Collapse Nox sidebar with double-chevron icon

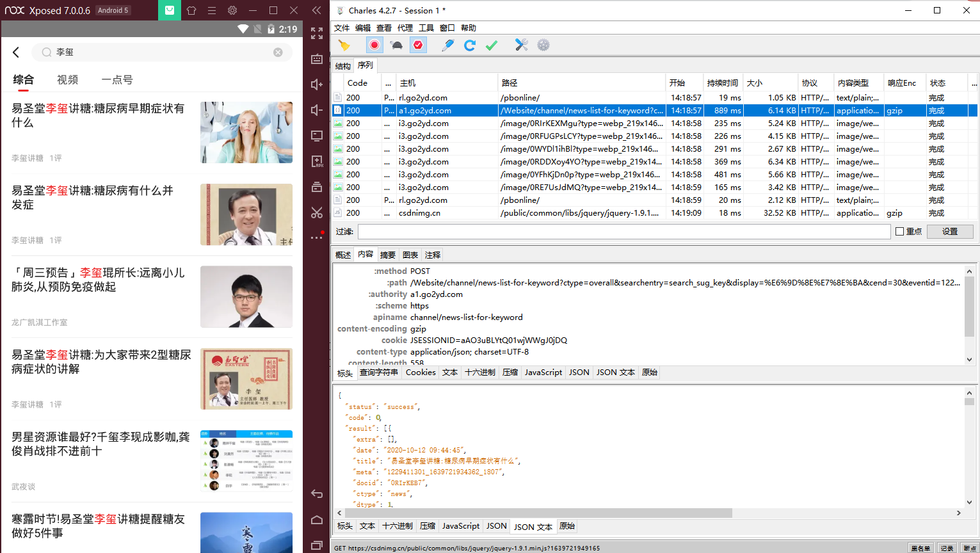tap(317, 10)
